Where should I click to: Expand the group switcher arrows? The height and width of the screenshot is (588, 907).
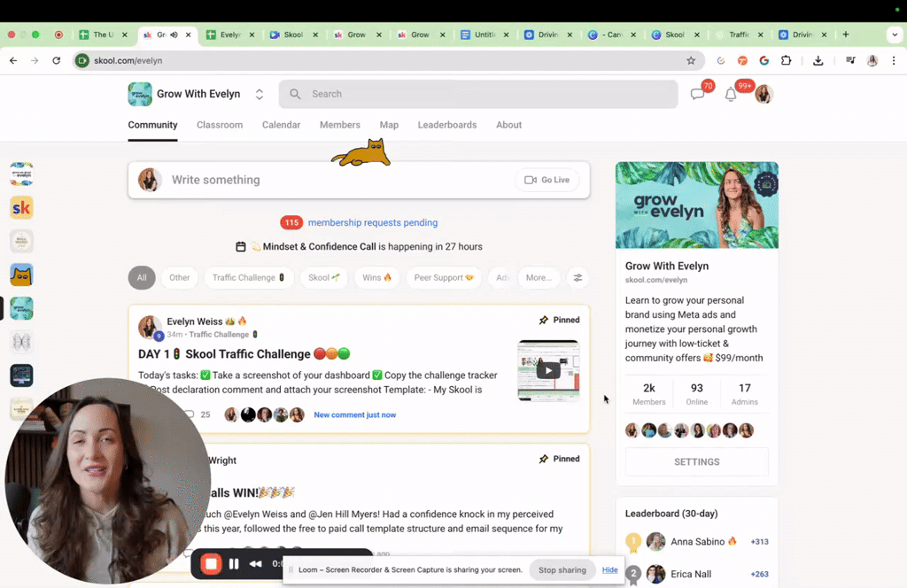tap(260, 94)
